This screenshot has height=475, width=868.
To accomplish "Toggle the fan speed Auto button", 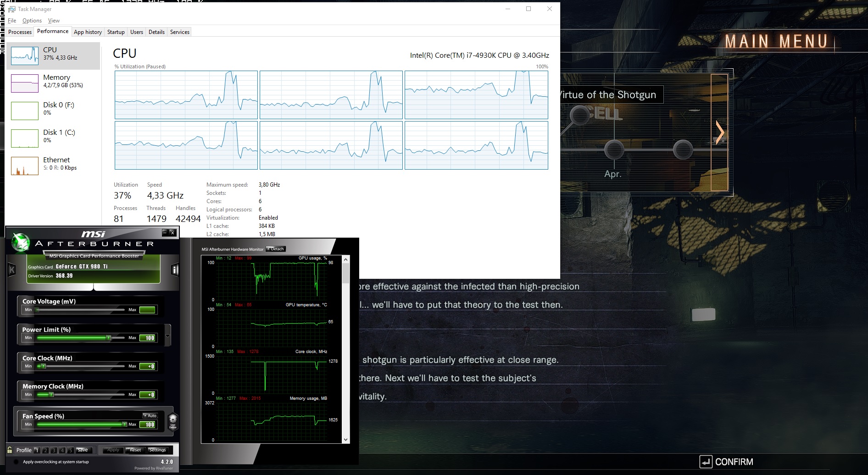I will (150, 415).
